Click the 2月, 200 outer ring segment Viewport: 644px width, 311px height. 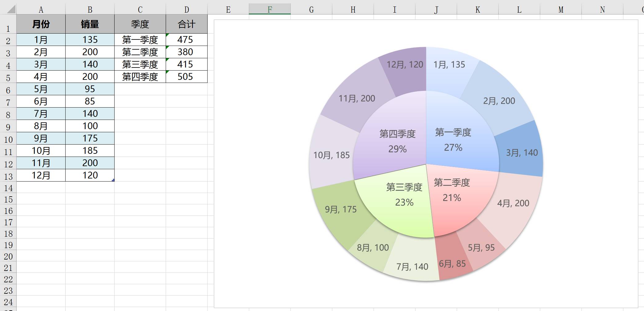click(x=499, y=99)
